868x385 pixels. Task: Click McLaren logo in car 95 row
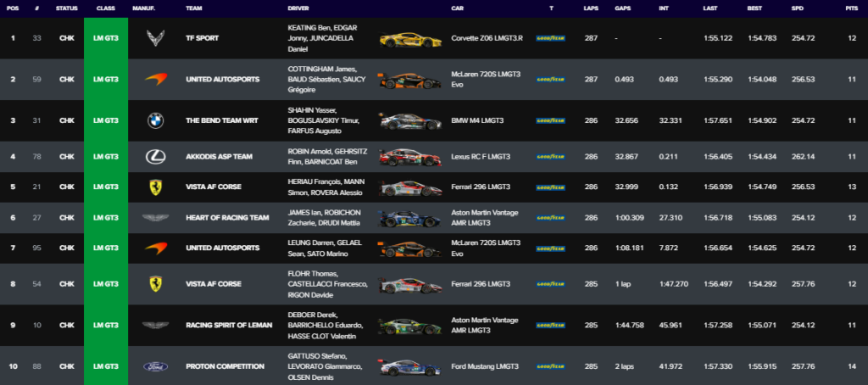click(156, 248)
